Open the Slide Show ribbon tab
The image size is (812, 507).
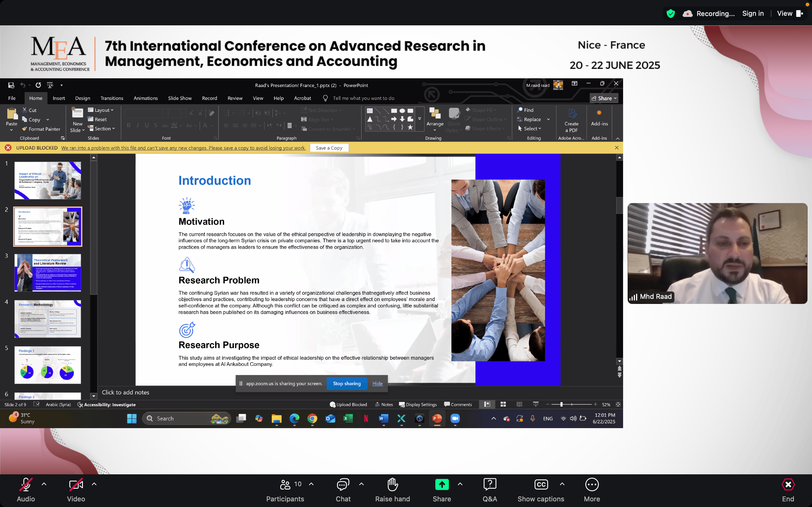pyautogui.click(x=180, y=98)
